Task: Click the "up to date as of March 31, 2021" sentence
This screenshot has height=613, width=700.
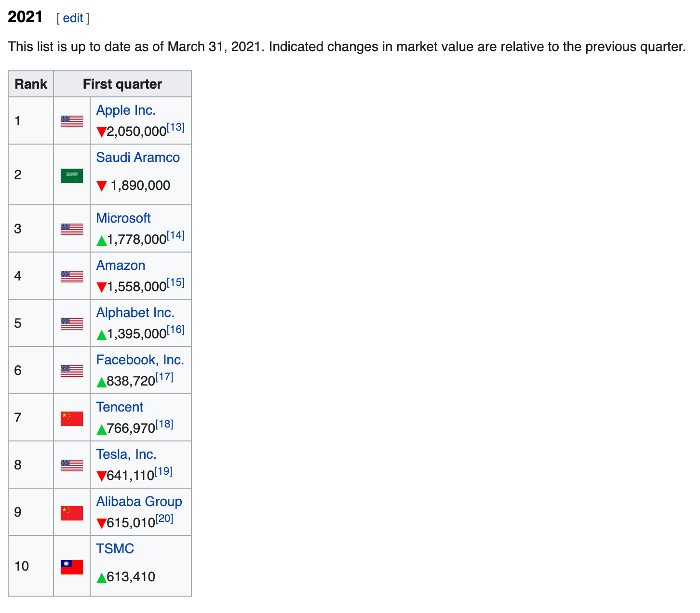Action: point(136,47)
